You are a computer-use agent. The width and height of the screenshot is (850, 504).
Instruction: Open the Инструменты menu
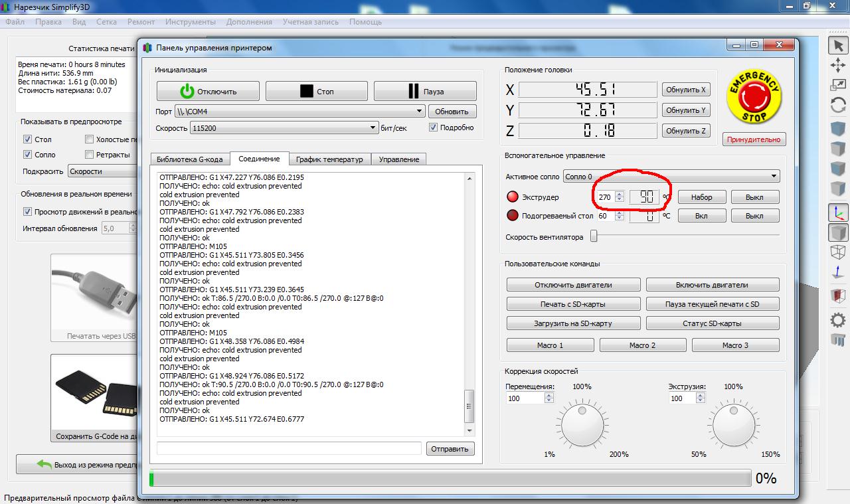click(191, 22)
